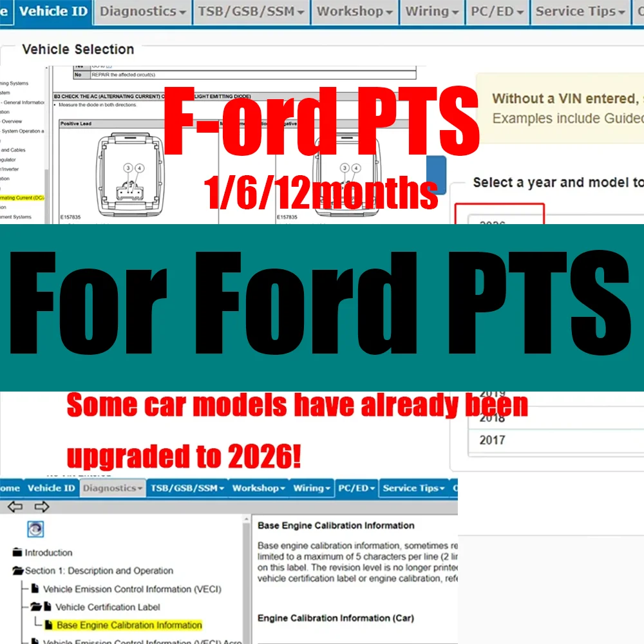Select the yellow-highlighted "rnating Current" sidebar entry

pos(22,198)
